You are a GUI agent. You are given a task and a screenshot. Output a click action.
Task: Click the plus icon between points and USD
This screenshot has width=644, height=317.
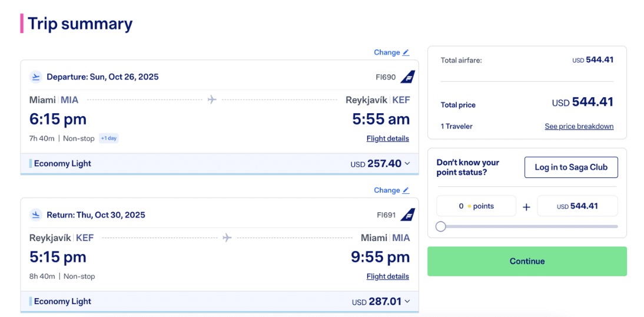526,207
